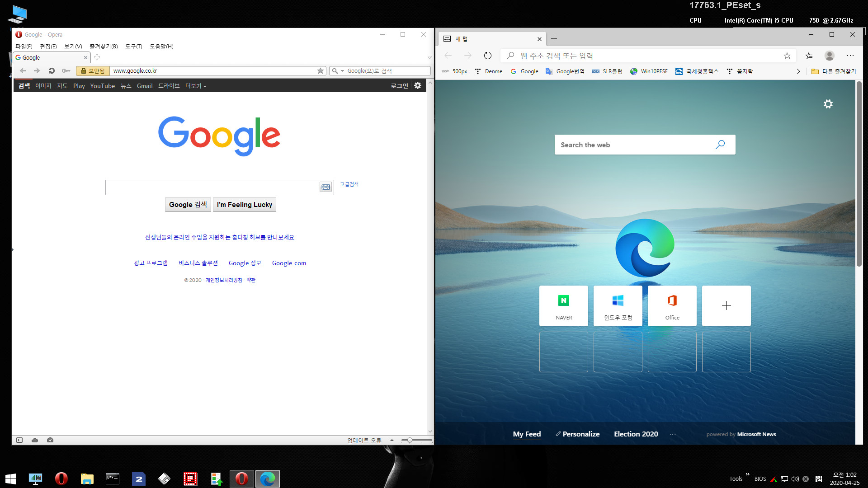Image resolution: width=868 pixels, height=488 pixels.
Task: Open Edge settings and more menu
Action: tap(850, 56)
